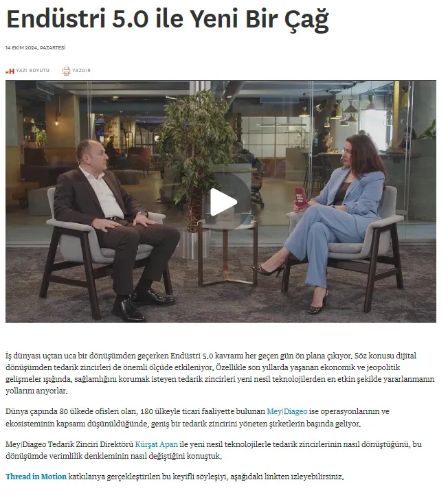Click the sentence 'katkılarıyla gerçekleştirilen bu keyifli söyleşiyi'

(x=147, y=477)
